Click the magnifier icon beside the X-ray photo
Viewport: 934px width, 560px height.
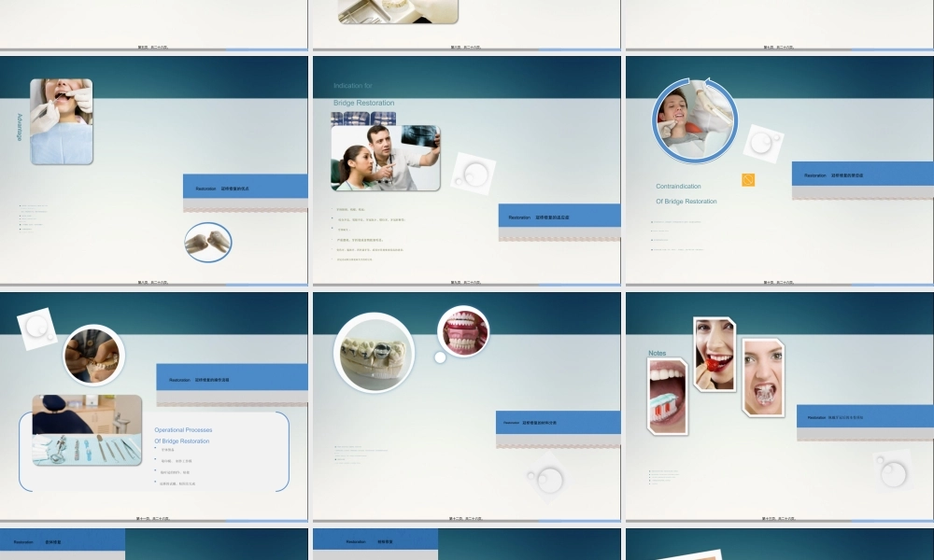tap(473, 173)
